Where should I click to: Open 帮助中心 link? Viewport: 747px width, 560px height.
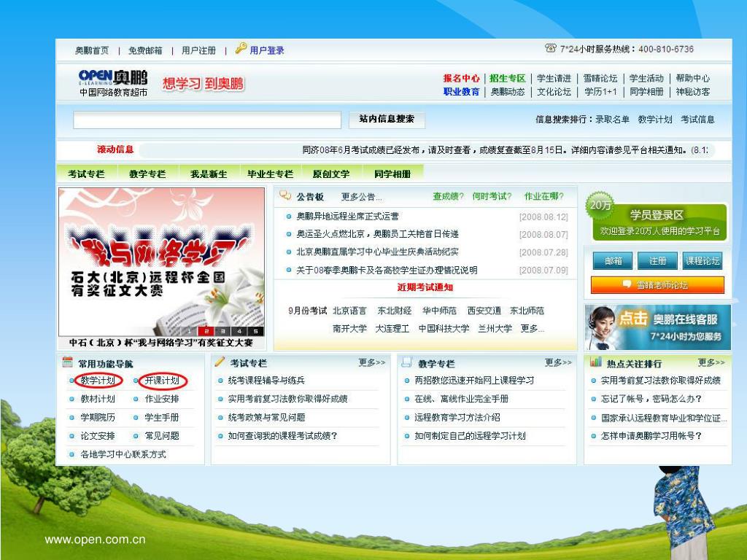click(x=693, y=78)
